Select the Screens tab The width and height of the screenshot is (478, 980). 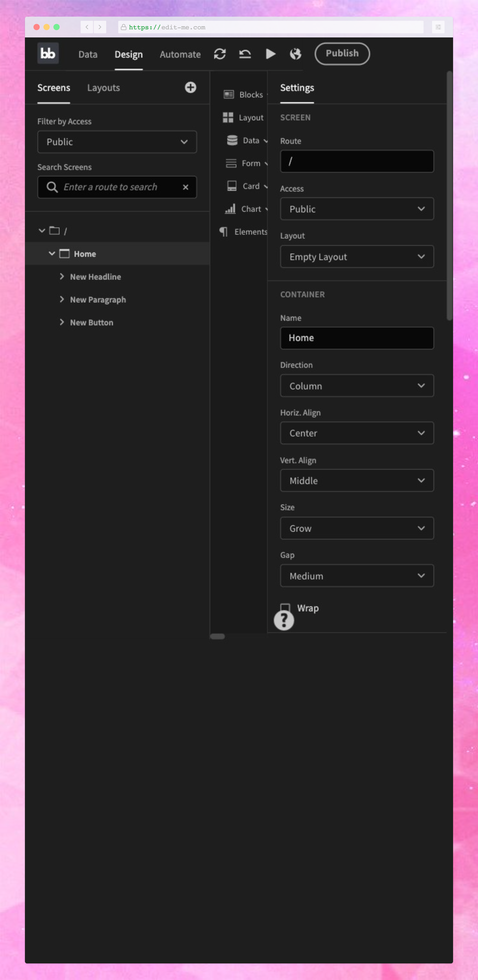pyautogui.click(x=54, y=88)
